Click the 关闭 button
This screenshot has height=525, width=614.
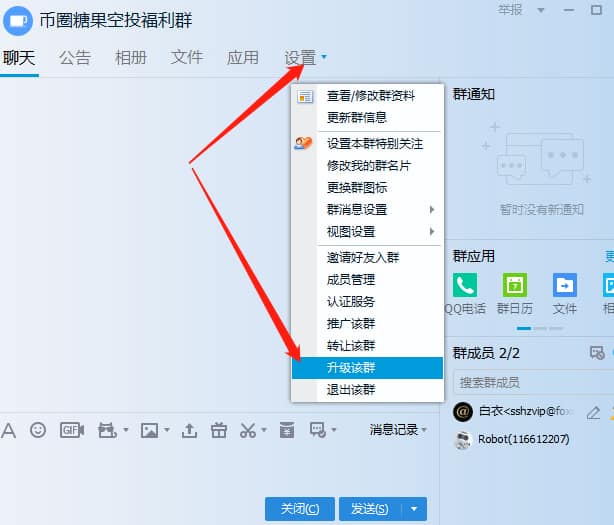click(300, 509)
